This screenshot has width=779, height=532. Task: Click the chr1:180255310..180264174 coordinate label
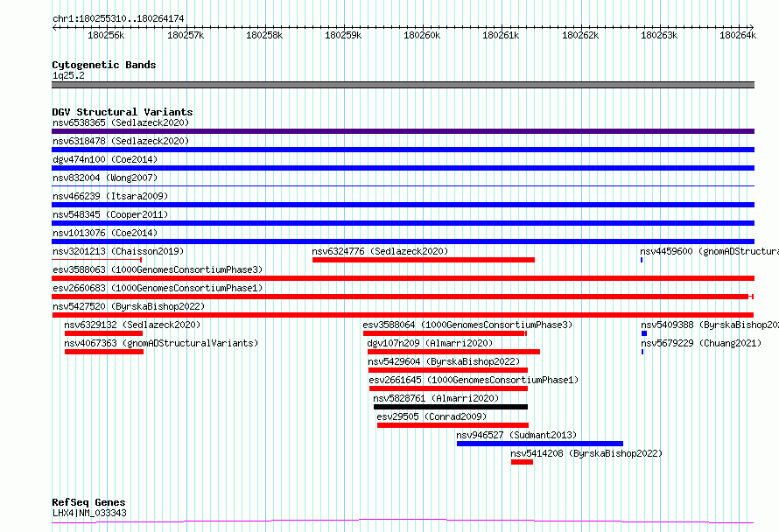[x=118, y=18]
